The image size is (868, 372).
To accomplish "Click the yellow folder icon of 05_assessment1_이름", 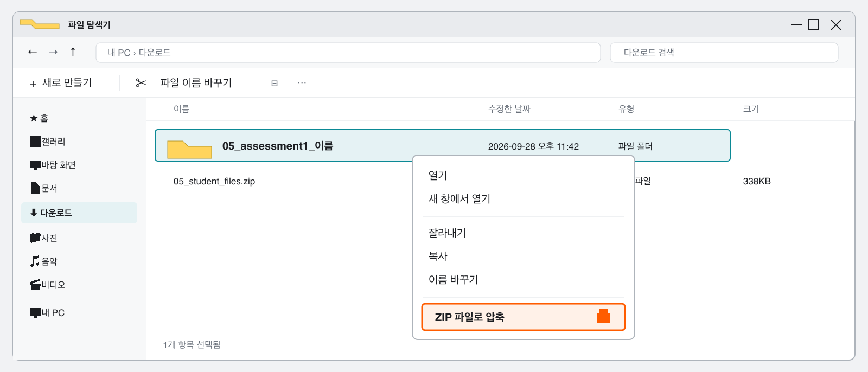I will [189, 149].
